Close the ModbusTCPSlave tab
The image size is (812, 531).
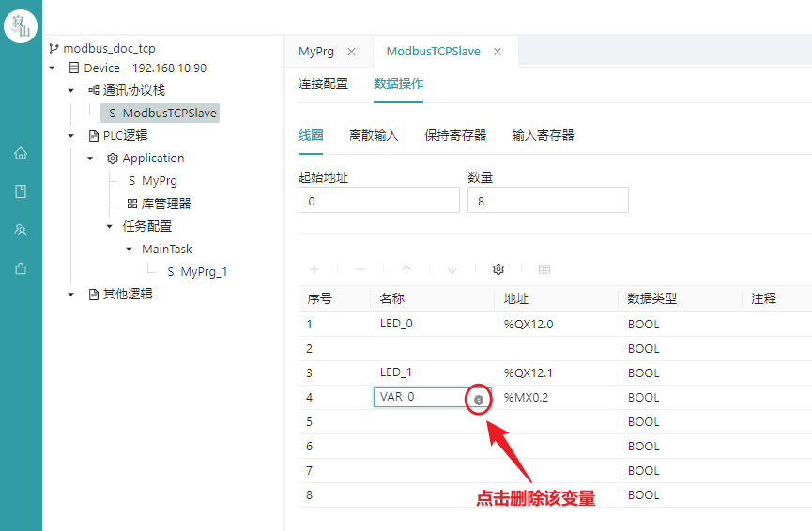tap(498, 52)
